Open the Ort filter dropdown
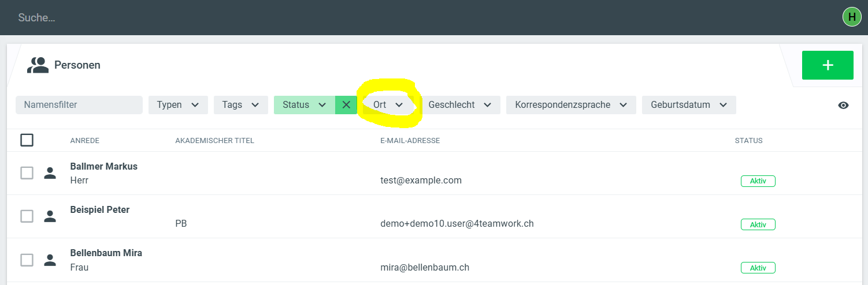 (388, 105)
